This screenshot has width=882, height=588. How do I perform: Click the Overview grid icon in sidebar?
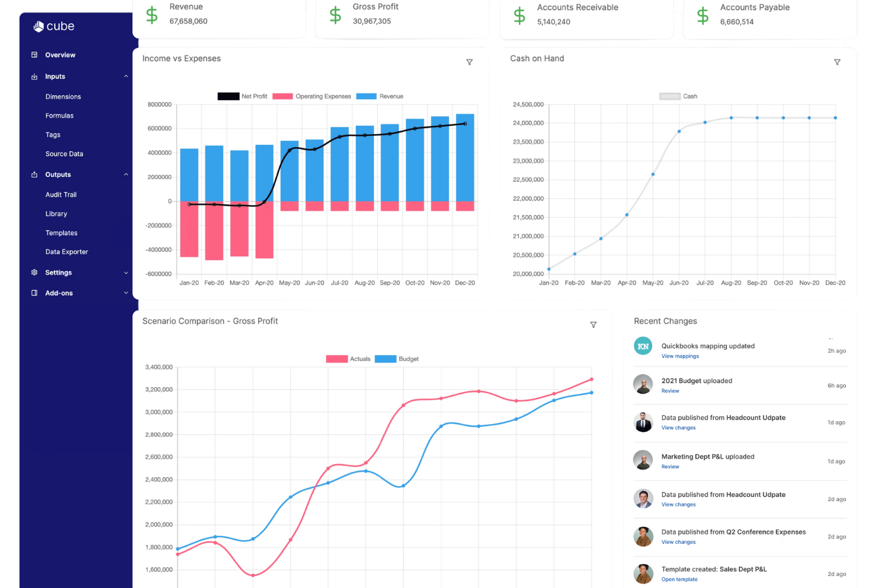[x=35, y=55]
